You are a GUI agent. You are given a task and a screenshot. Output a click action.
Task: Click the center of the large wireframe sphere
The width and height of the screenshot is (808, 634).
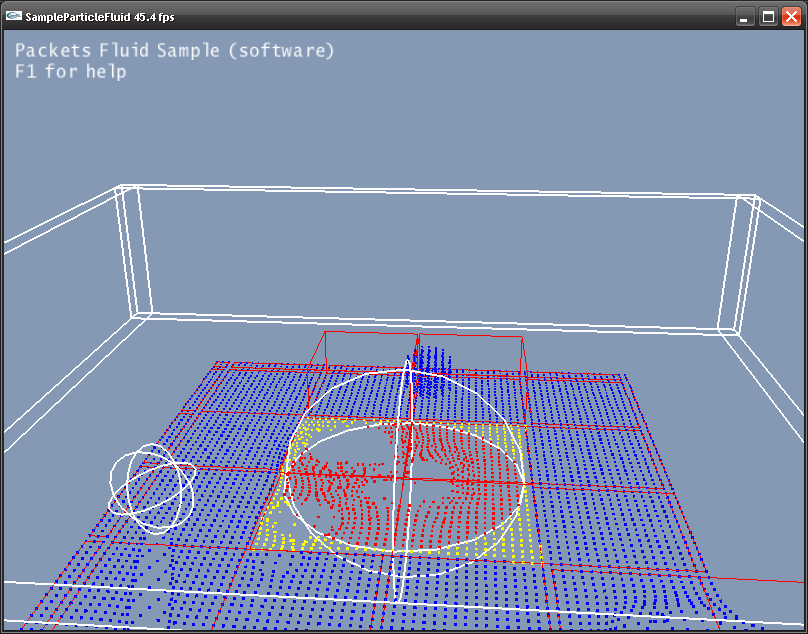click(405, 478)
